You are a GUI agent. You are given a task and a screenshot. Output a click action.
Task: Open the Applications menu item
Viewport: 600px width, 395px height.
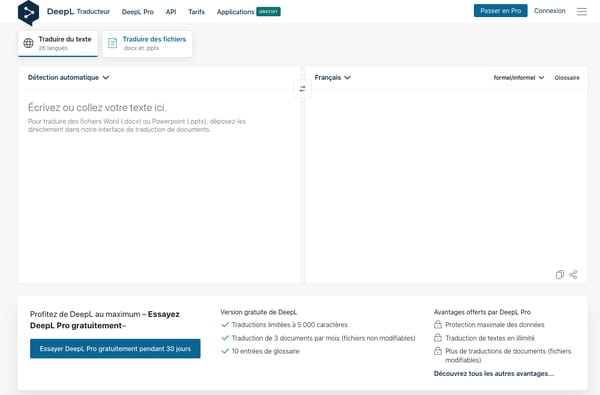[235, 12]
